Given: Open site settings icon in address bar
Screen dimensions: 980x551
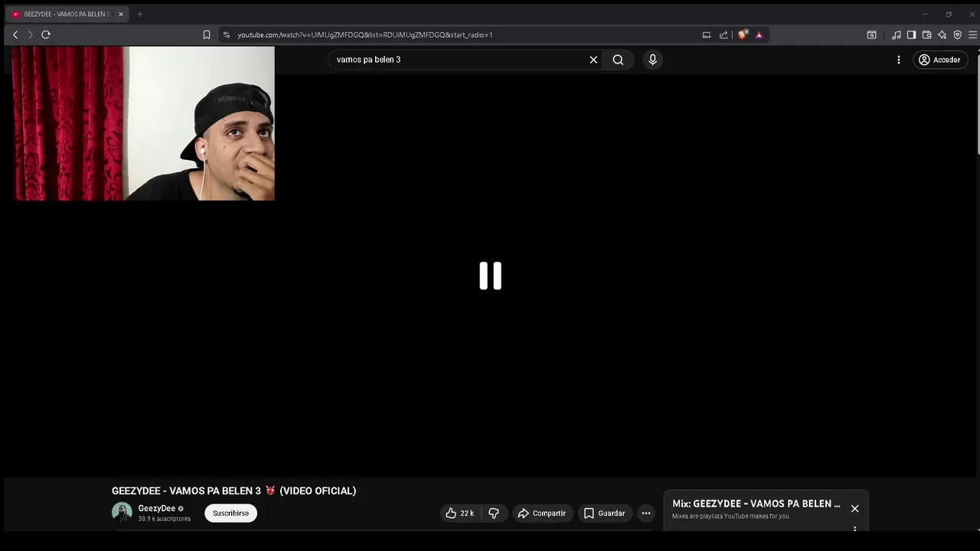Looking at the screenshot, I should click(x=226, y=34).
